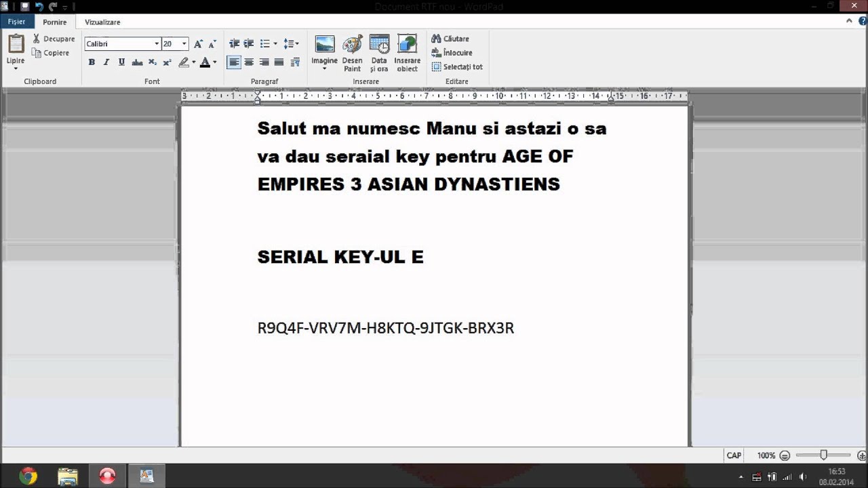Click the zoom in plus button
Screen dimensions: 868x488
tap(862, 455)
